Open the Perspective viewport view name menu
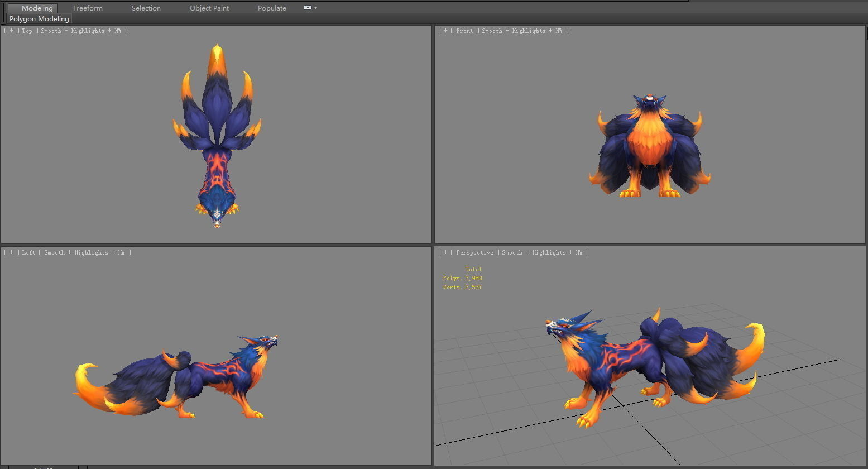This screenshot has width=868, height=469. (x=474, y=252)
